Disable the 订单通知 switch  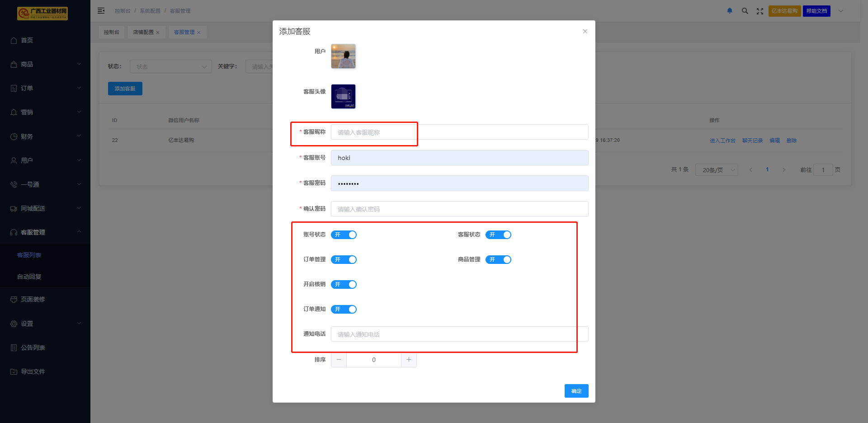(x=344, y=309)
